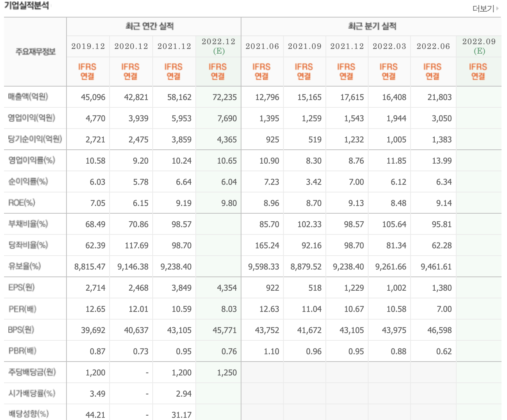Select payout ratio value 44.21
This screenshot has height=420, width=507.
point(95,415)
